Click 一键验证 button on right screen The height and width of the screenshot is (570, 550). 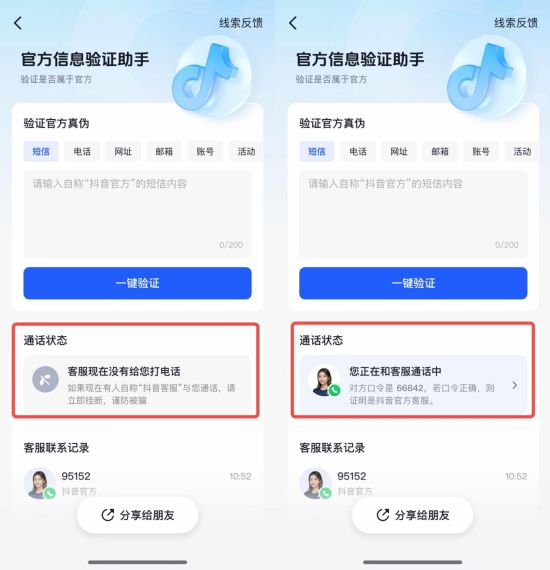tap(413, 283)
